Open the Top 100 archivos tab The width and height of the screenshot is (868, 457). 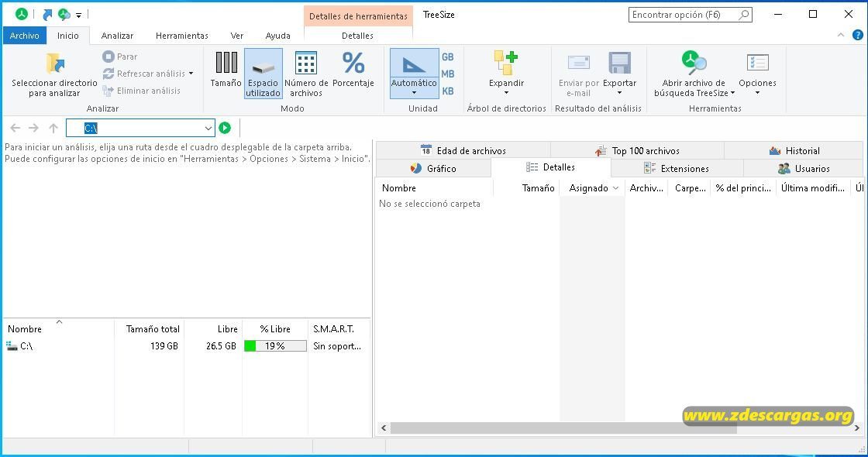click(637, 150)
